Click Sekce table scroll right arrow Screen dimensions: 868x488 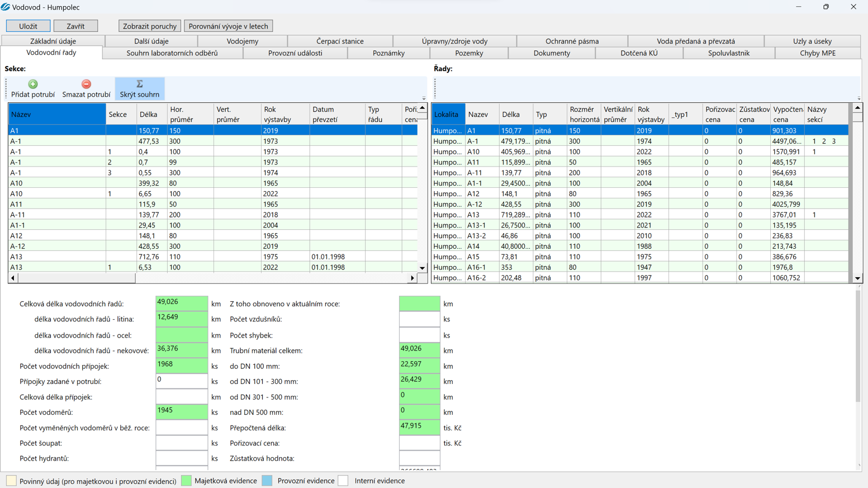(412, 278)
